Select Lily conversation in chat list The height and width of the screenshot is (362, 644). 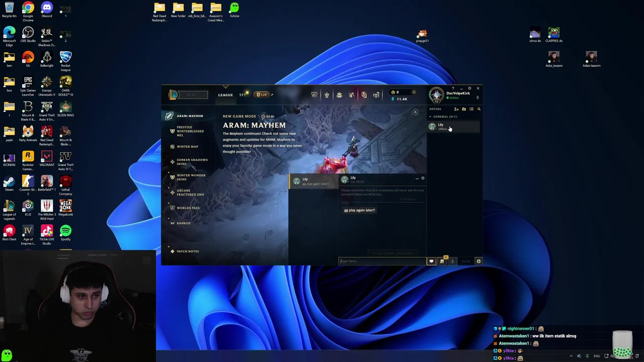313,181
